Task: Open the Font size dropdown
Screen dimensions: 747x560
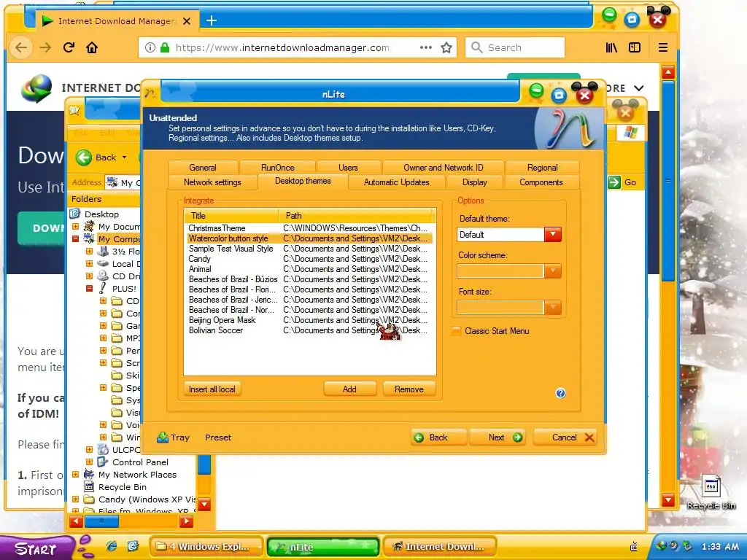Action: coord(553,307)
